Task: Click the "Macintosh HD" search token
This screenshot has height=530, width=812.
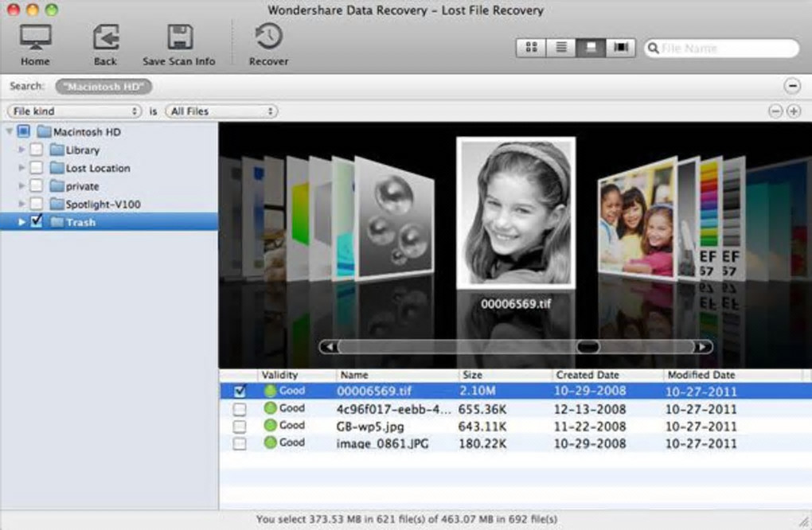Action: tap(103, 87)
